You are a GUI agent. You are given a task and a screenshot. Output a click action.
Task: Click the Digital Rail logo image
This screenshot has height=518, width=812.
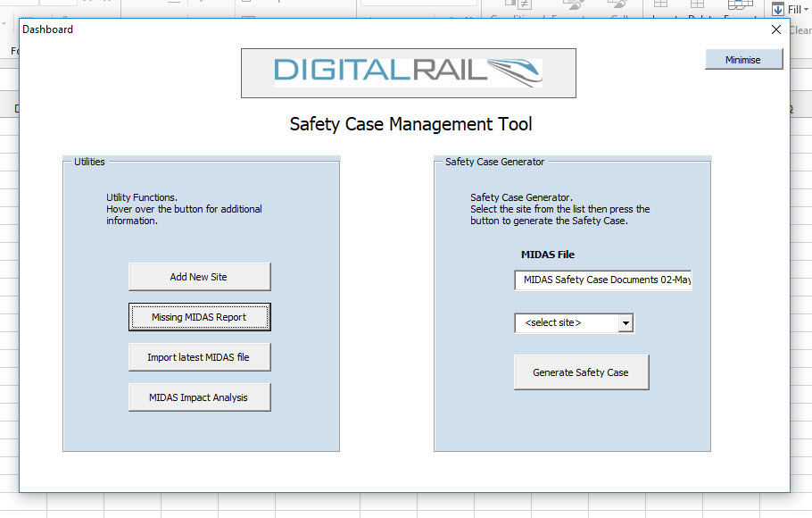[x=408, y=72]
